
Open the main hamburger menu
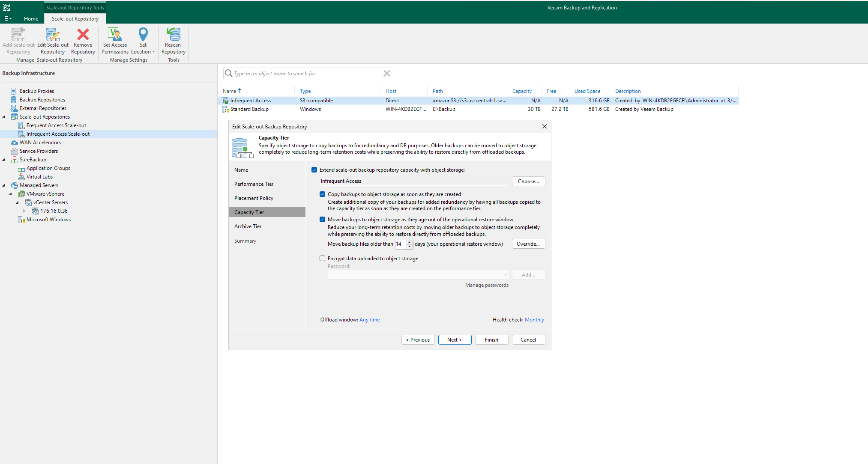(x=8, y=18)
